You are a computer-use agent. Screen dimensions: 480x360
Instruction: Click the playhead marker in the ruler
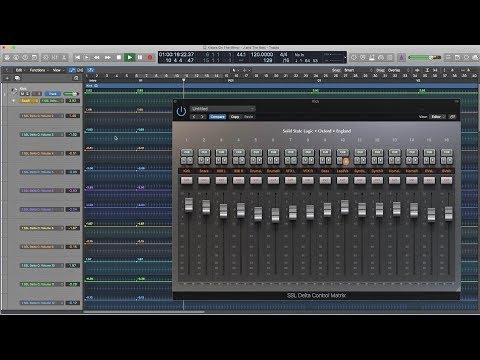point(183,80)
